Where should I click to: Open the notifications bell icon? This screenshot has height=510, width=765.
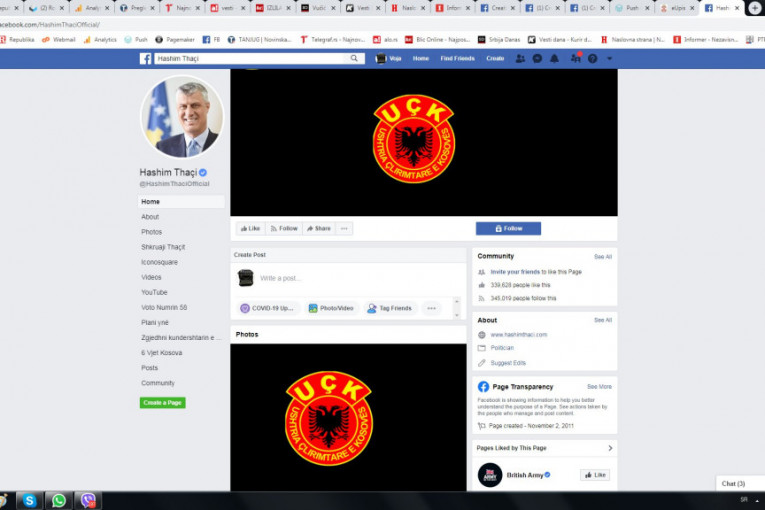pyautogui.click(x=556, y=59)
